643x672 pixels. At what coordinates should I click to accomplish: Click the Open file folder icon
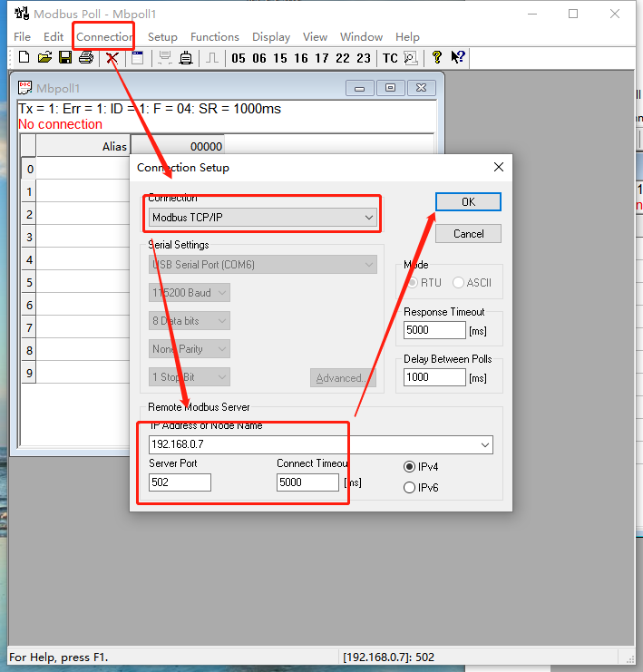pos(44,58)
